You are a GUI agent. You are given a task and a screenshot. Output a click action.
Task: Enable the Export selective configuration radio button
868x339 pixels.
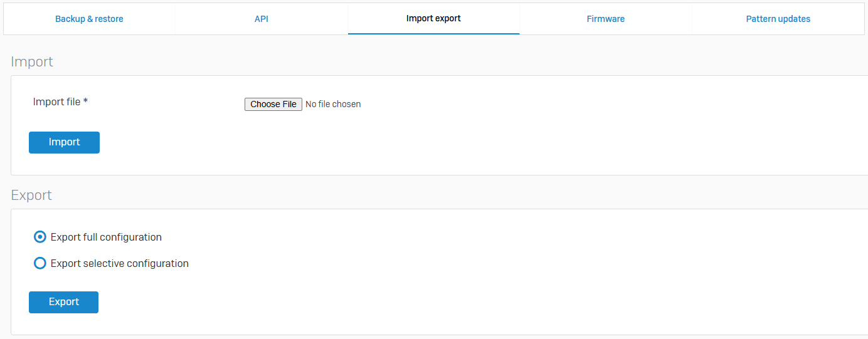tap(40, 263)
